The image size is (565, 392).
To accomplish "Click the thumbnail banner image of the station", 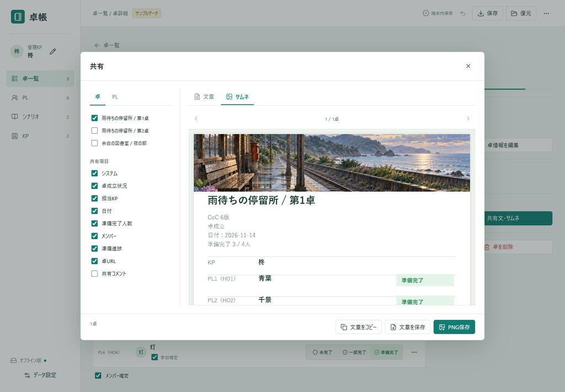I will pos(332,163).
